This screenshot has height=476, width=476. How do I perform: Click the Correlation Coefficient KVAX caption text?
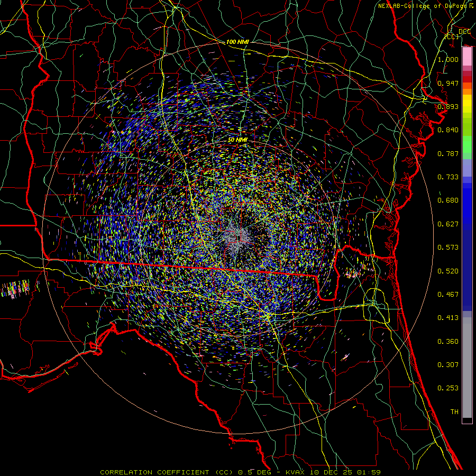tap(241, 472)
